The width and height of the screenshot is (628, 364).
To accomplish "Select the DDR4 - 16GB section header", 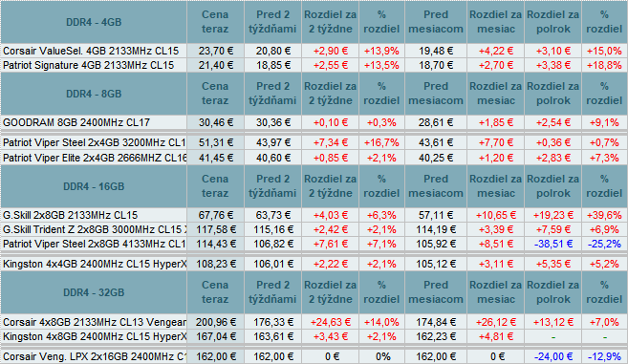I will (x=94, y=186).
